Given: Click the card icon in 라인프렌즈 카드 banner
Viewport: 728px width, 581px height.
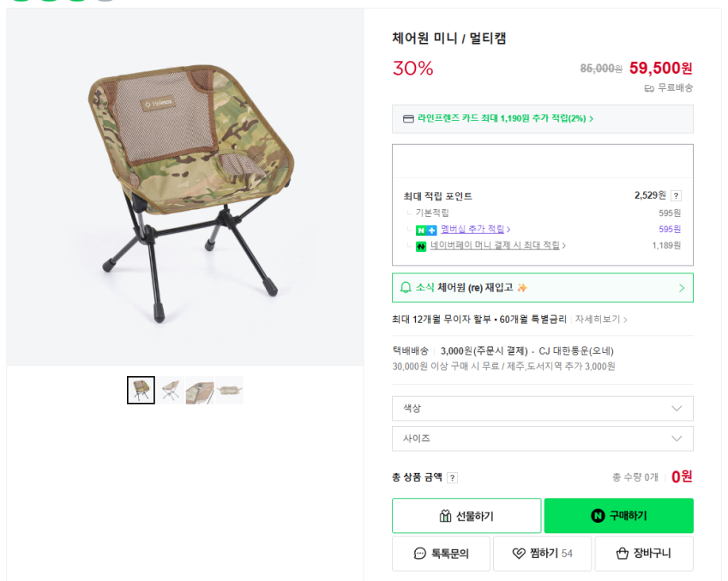Looking at the screenshot, I should click(x=408, y=118).
